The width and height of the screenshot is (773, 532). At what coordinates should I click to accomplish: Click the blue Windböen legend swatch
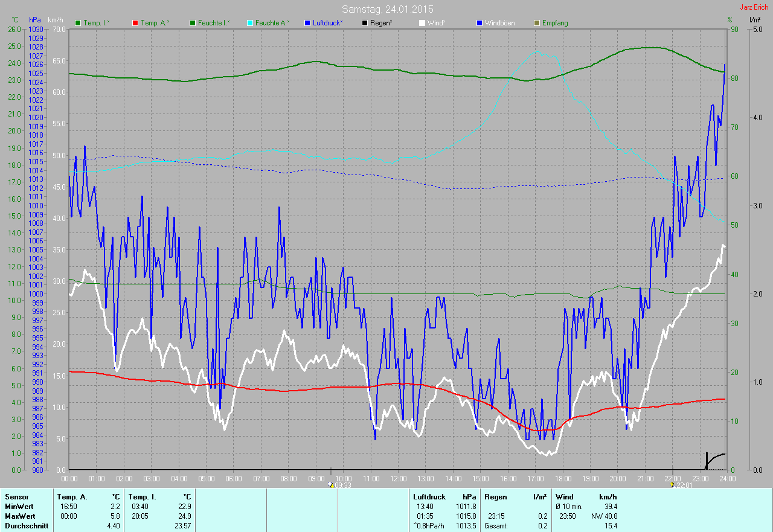click(x=480, y=23)
